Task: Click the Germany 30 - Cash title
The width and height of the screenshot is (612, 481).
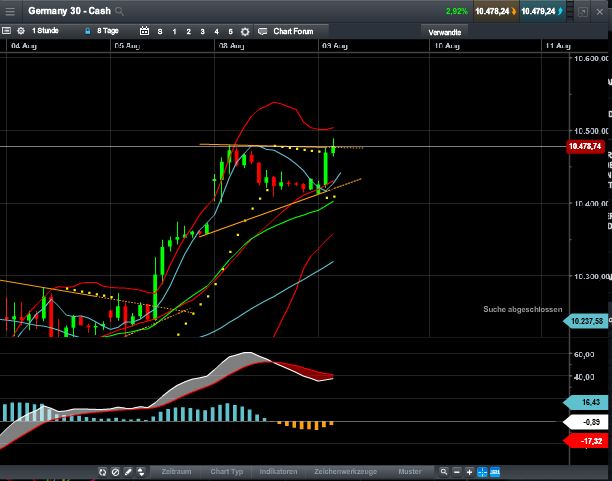Action: pos(69,11)
